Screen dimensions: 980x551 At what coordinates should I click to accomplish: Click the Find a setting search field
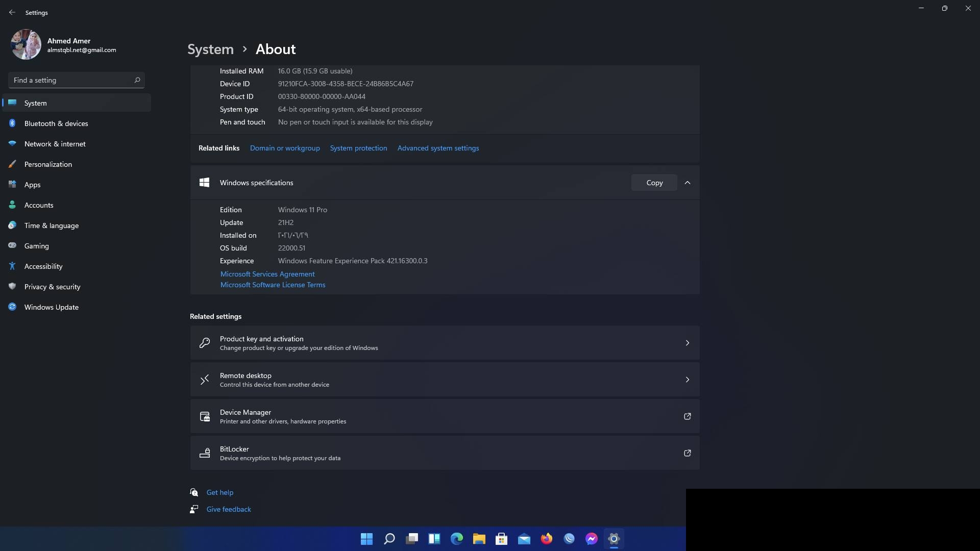pyautogui.click(x=71, y=80)
